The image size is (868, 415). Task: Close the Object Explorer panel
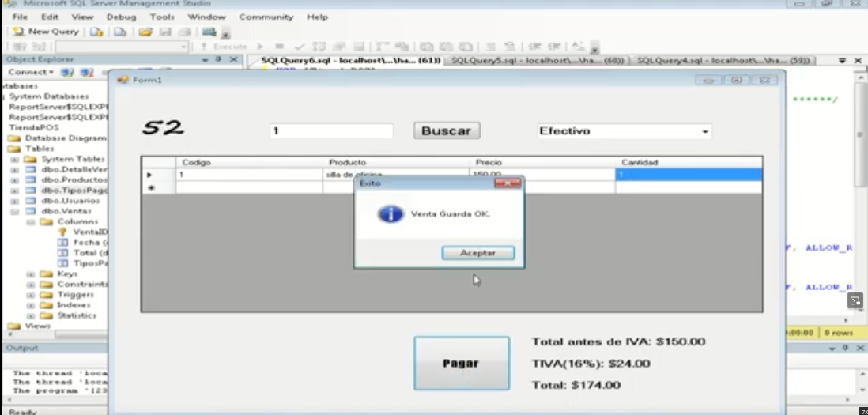pyautogui.click(x=233, y=59)
